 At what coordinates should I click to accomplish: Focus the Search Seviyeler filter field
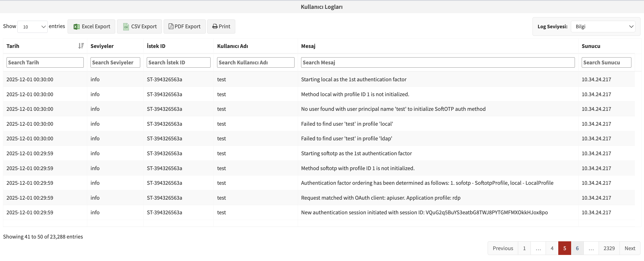(x=115, y=62)
